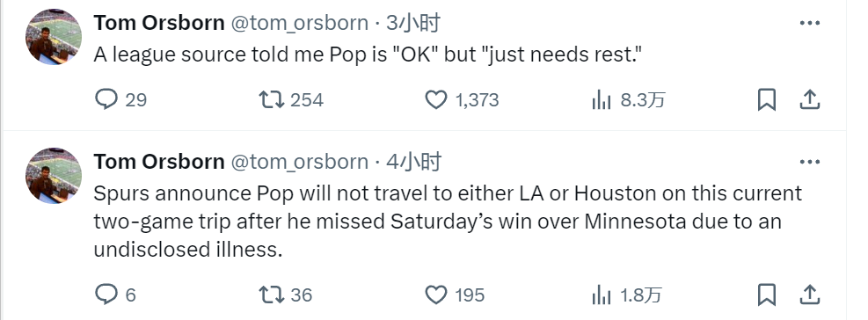Retweet the post with 36 retweets
868x320 pixels.
click(x=285, y=295)
